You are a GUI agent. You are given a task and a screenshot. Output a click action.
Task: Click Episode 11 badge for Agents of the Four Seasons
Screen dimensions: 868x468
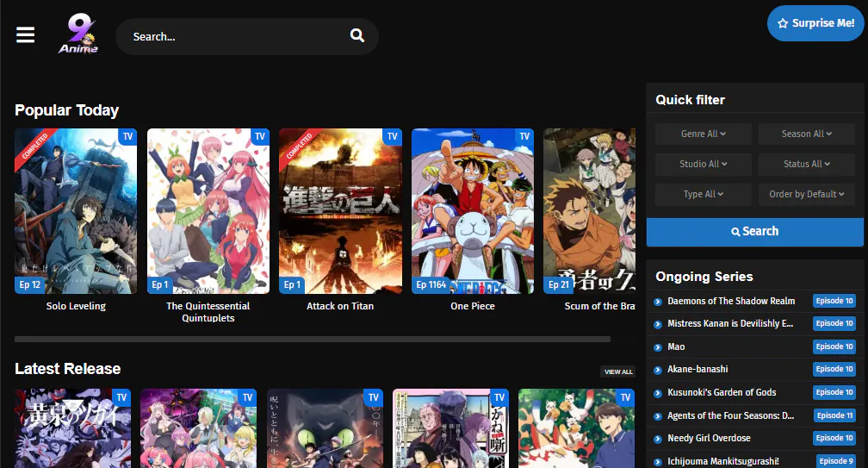tap(834, 415)
